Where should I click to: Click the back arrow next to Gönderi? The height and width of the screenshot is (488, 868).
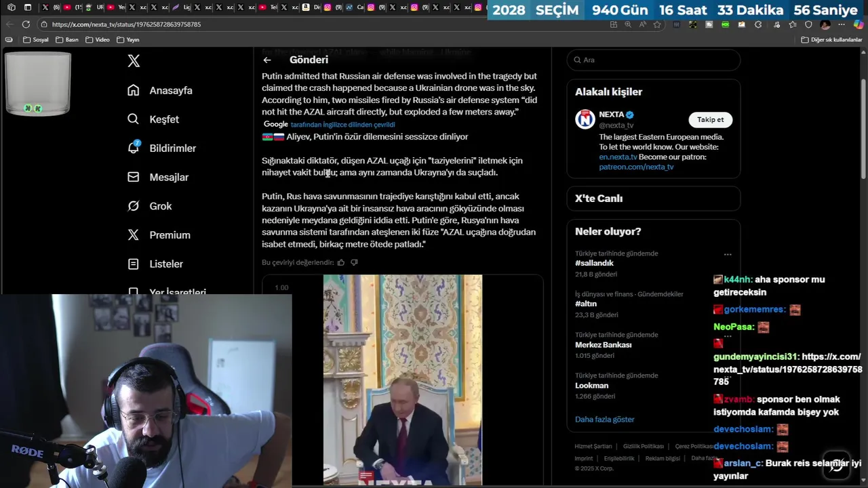267,60
